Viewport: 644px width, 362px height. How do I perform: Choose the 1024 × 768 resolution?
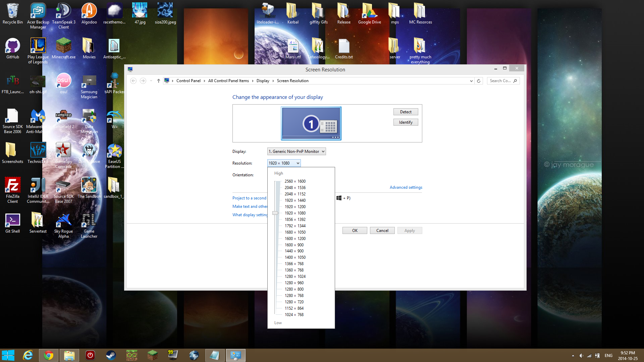coord(294,315)
